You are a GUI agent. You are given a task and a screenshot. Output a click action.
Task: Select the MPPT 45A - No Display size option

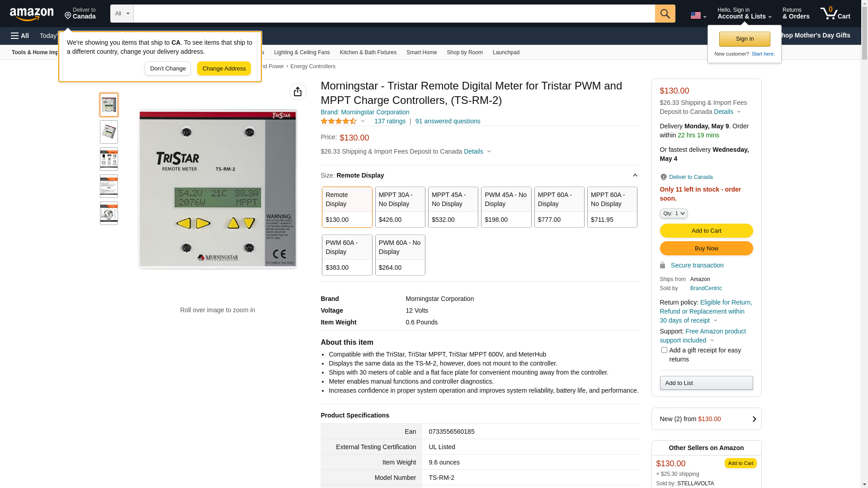pyautogui.click(x=453, y=207)
